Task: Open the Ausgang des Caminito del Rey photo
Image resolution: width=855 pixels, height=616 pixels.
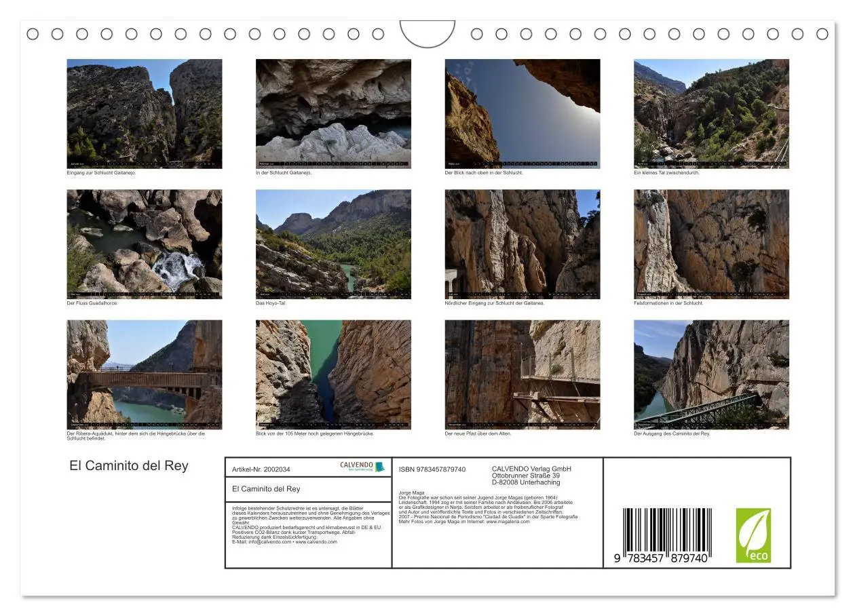Action: (x=712, y=374)
